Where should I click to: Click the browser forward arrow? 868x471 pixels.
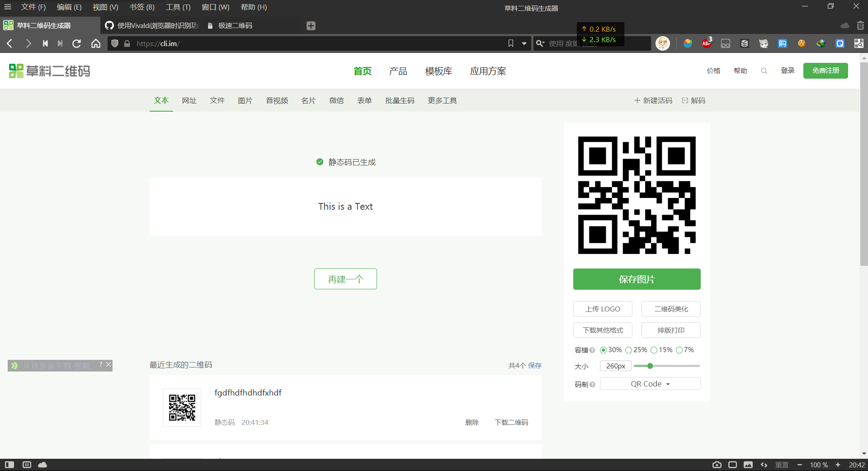28,43
